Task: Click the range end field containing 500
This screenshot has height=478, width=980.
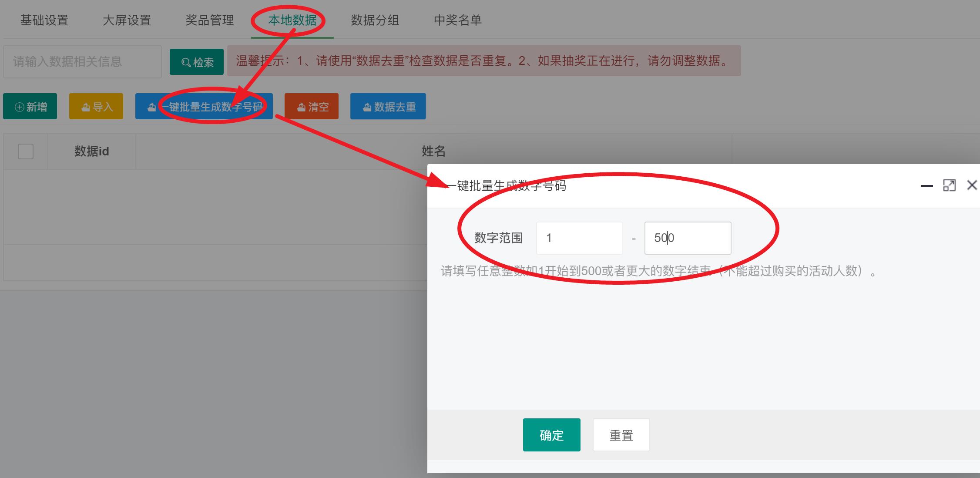Action: coord(688,238)
